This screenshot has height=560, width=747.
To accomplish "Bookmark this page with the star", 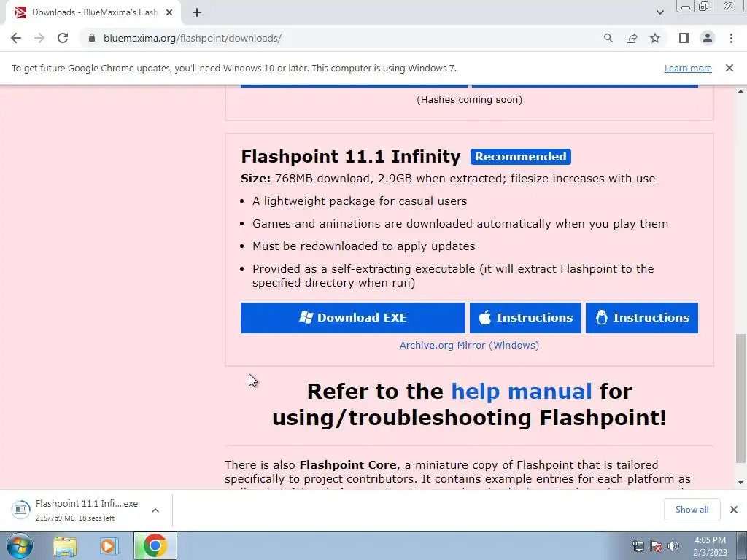I will tap(655, 38).
